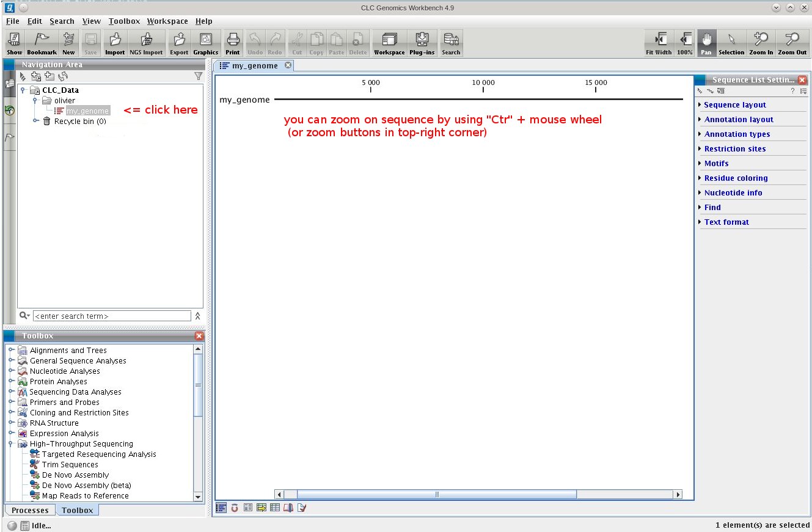Close the my_genome tab
Screen dimensions: 812x532
point(288,65)
